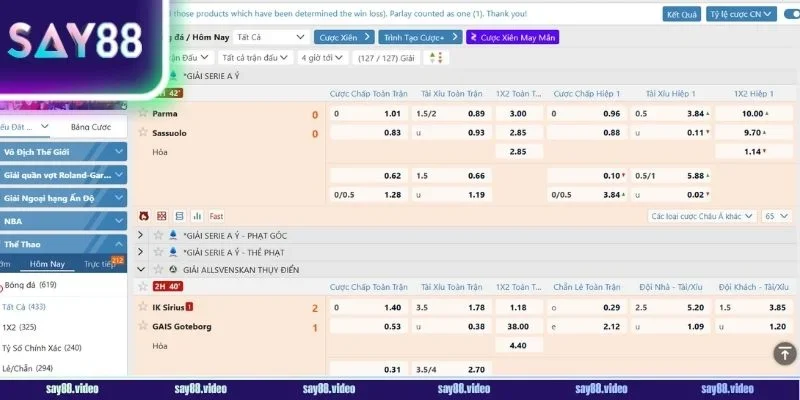Image resolution: width=800 pixels, height=400 pixels.
Task: Pick Parma 1X2 odds 3.00
Action: click(x=519, y=114)
